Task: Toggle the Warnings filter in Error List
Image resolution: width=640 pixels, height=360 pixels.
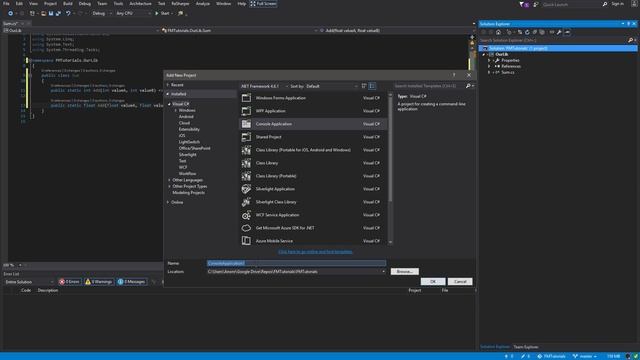Action: pos(99,282)
